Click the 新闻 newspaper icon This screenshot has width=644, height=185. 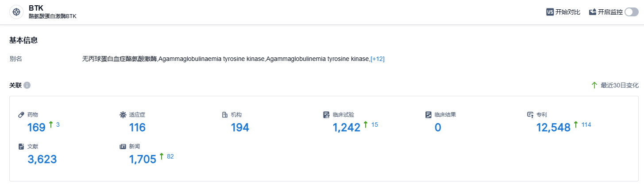[x=123, y=147]
